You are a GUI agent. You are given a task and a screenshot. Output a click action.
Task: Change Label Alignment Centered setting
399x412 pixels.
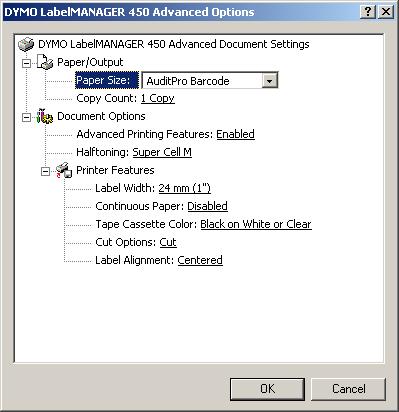200,260
